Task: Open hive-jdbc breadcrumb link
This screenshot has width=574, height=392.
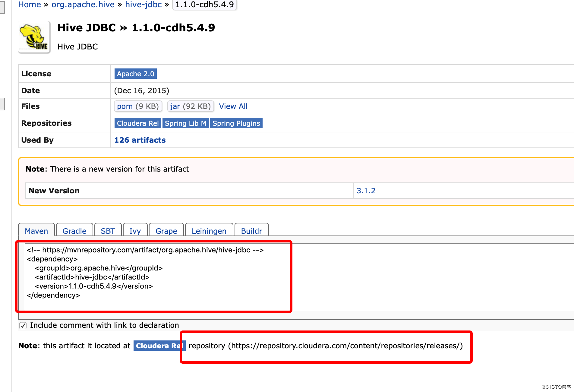Action: (143, 5)
